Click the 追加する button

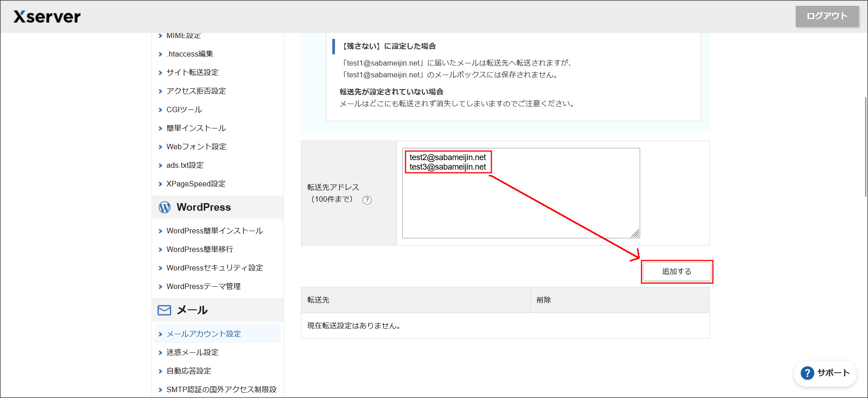(677, 271)
